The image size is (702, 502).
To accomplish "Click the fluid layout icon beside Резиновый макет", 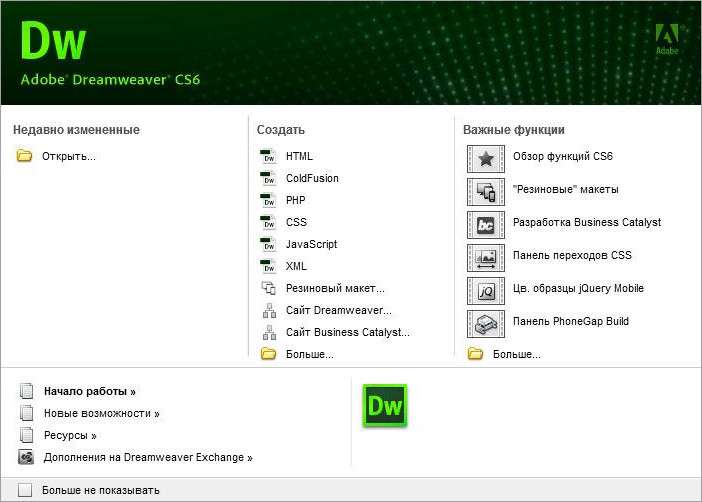I will (x=269, y=288).
